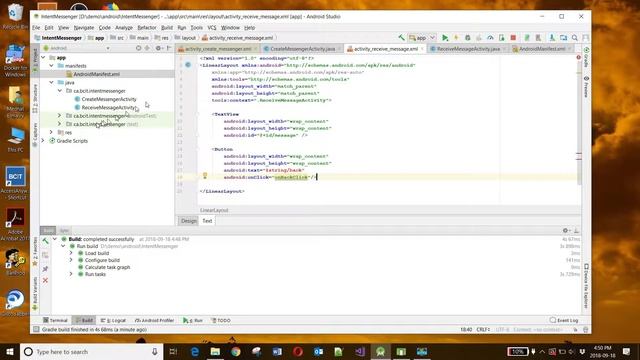Click the toolbar Search Everywhere magnifier
The image size is (640, 360).
click(x=575, y=38)
